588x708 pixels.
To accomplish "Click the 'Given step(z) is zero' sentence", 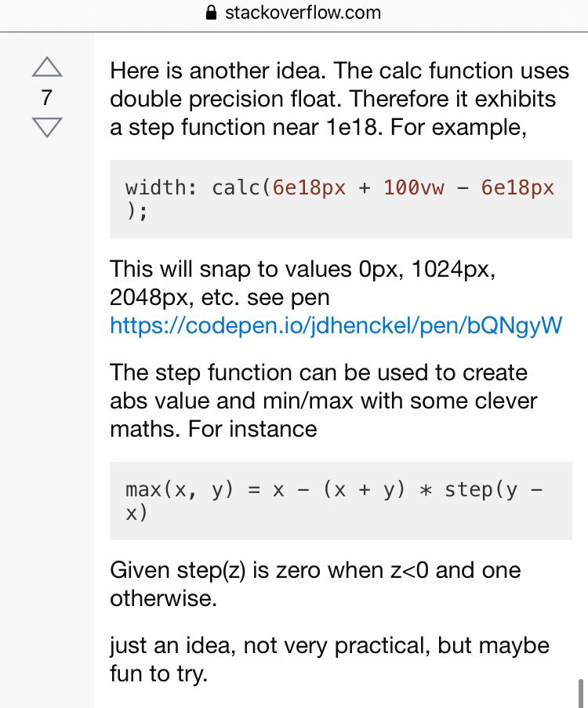I will point(315,584).
